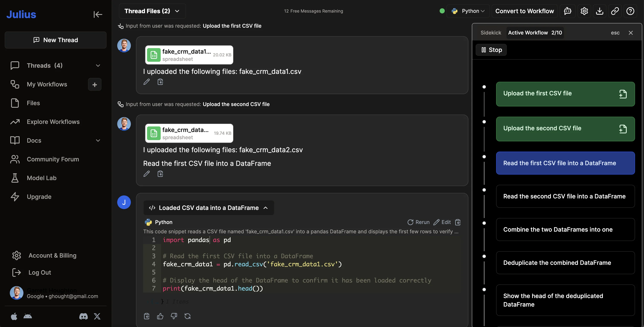Expand the Threads (4) chevron
644x327 pixels.
pyautogui.click(x=98, y=65)
